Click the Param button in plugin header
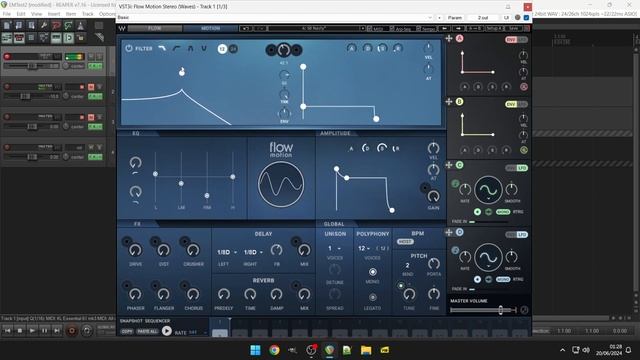 (455, 18)
